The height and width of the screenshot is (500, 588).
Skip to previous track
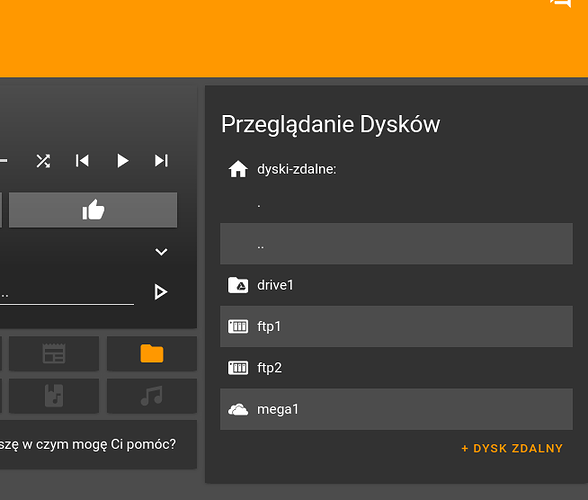(82, 161)
